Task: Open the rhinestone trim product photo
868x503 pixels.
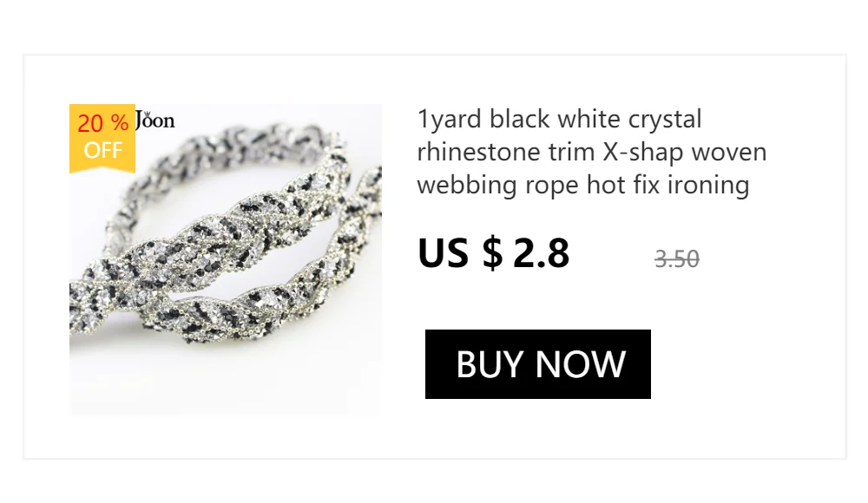Action: point(226,259)
